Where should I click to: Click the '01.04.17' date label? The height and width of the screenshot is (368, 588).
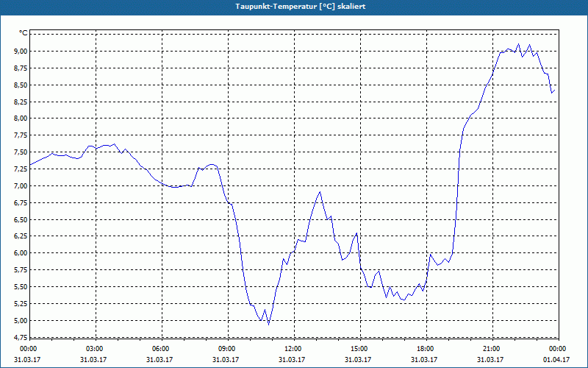[x=556, y=360]
